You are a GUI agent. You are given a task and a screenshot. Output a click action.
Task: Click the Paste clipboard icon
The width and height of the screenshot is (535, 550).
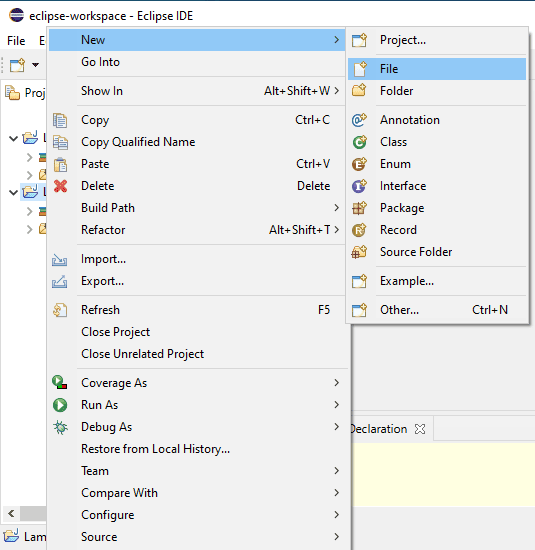coord(60,165)
